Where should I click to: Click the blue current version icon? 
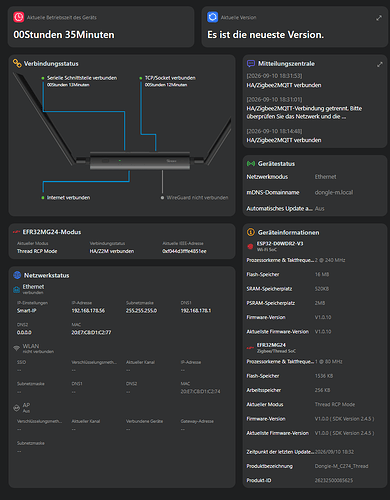212,17
